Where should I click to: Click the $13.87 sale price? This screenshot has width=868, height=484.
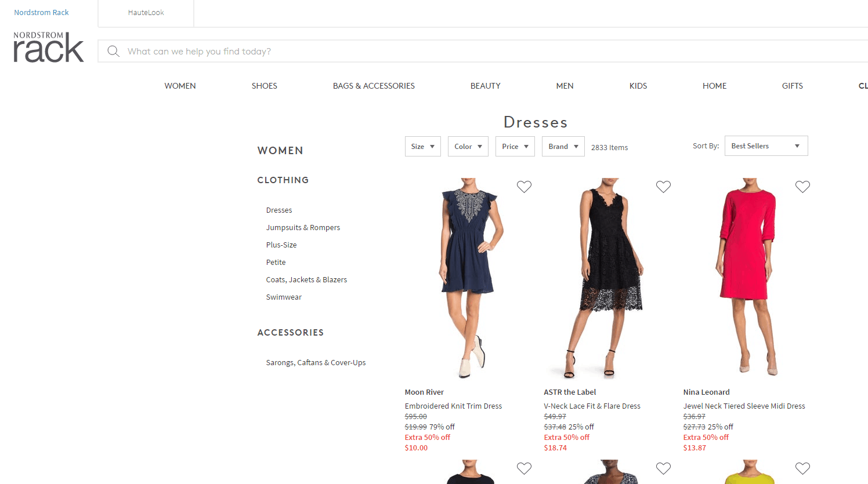click(695, 448)
